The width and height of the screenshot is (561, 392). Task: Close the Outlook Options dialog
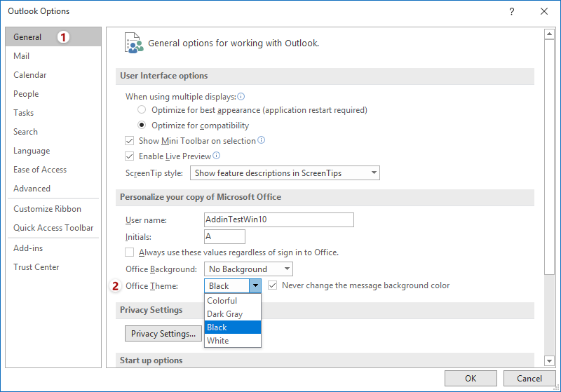544,11
